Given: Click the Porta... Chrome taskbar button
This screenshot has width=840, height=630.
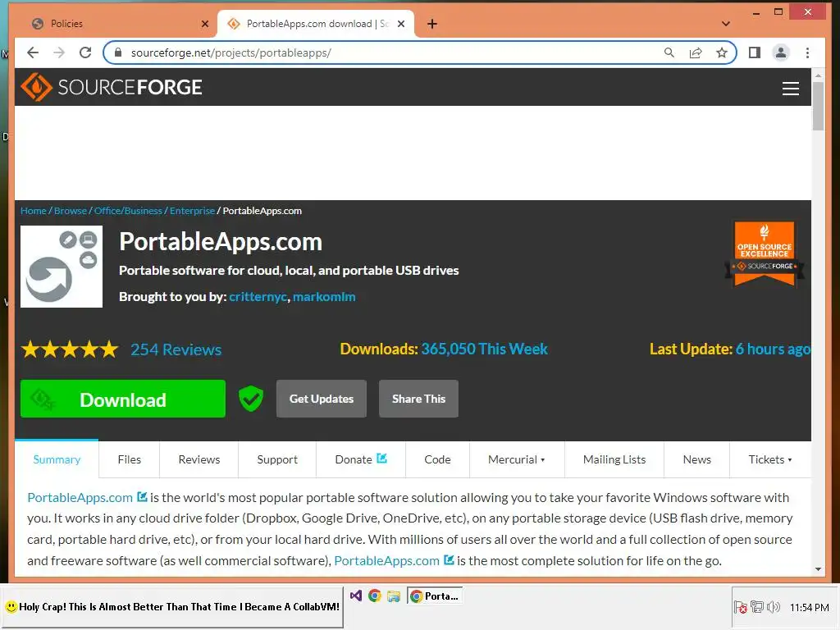Looking at the screenshot, I should tap(435, 596).
